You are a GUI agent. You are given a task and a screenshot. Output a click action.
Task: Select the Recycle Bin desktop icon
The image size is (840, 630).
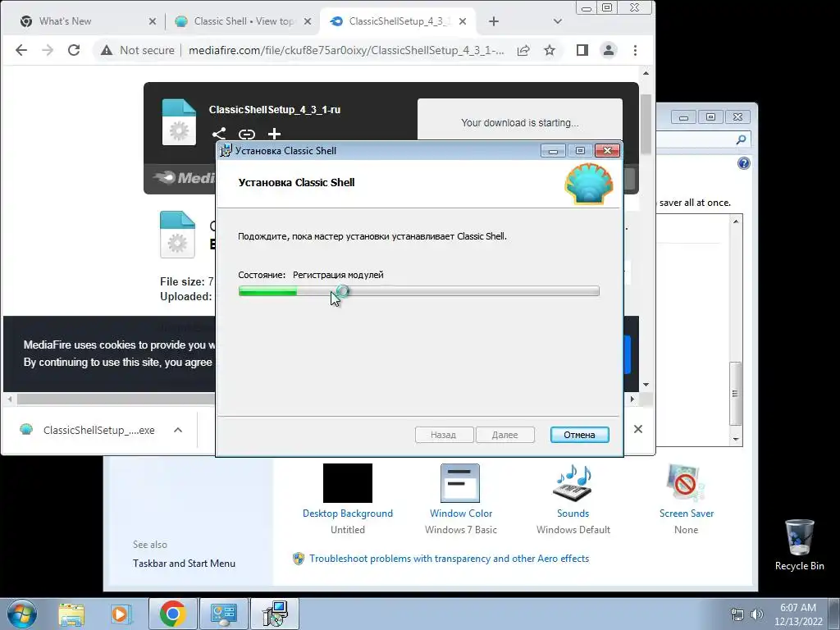[799, 545]
